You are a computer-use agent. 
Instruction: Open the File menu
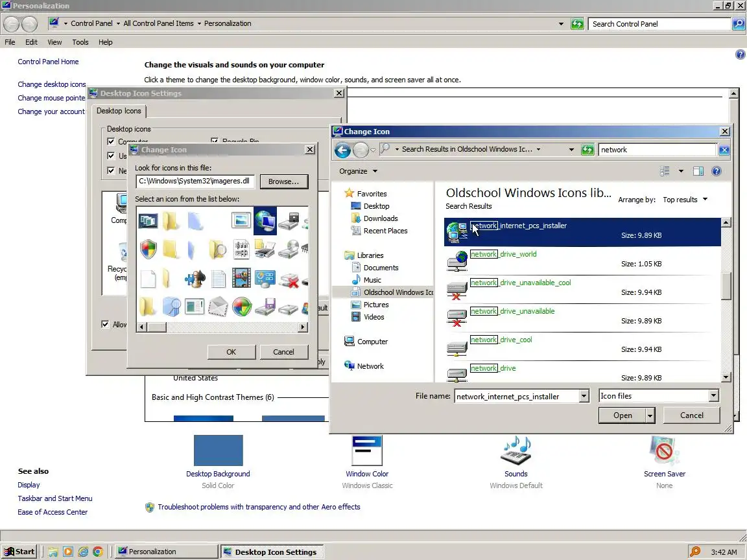(10, 42)
